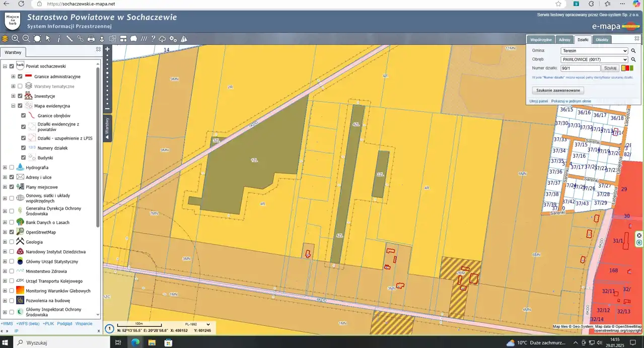Open the Gmina dropdown
The width and height of the screenshot is (644, 348).
(594, 51)
